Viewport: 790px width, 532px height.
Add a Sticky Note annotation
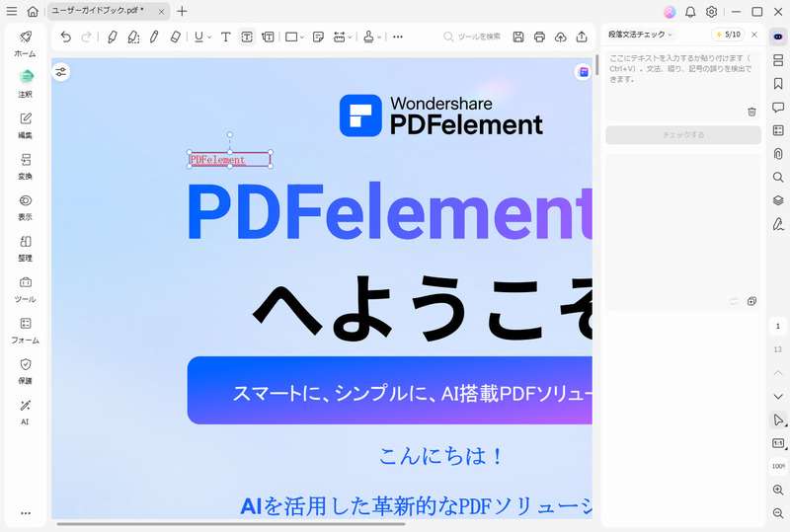click(x=318, y=37)
